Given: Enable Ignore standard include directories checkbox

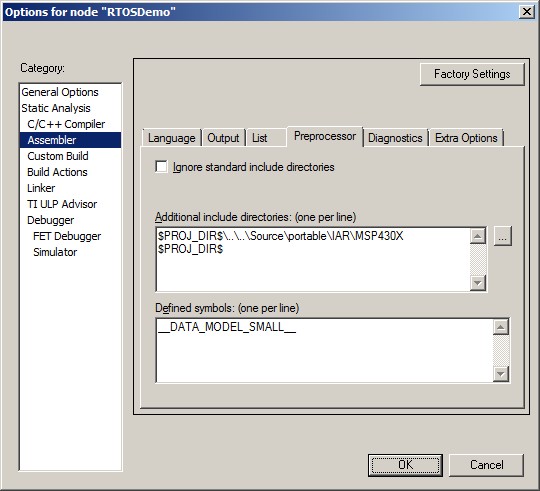Looking at the screenshot, I should (161, 167).
